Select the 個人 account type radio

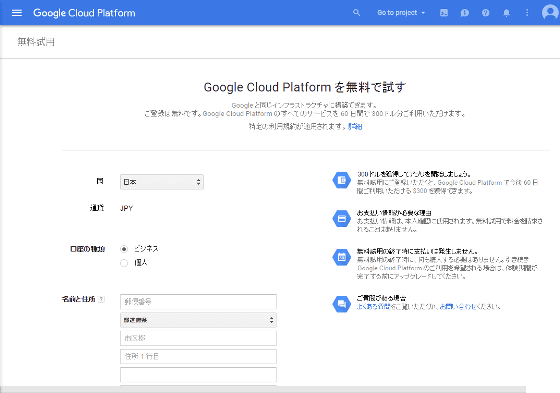point(124,263)
